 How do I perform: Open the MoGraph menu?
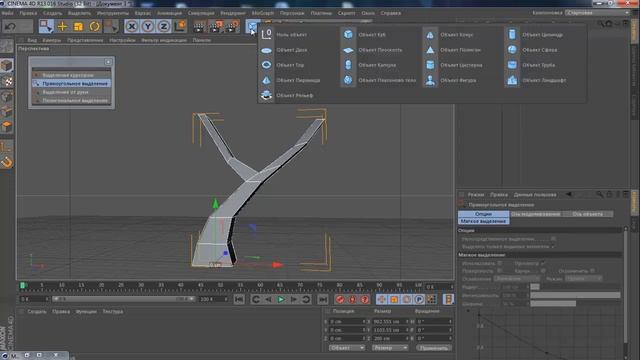(x=263, y=13)
